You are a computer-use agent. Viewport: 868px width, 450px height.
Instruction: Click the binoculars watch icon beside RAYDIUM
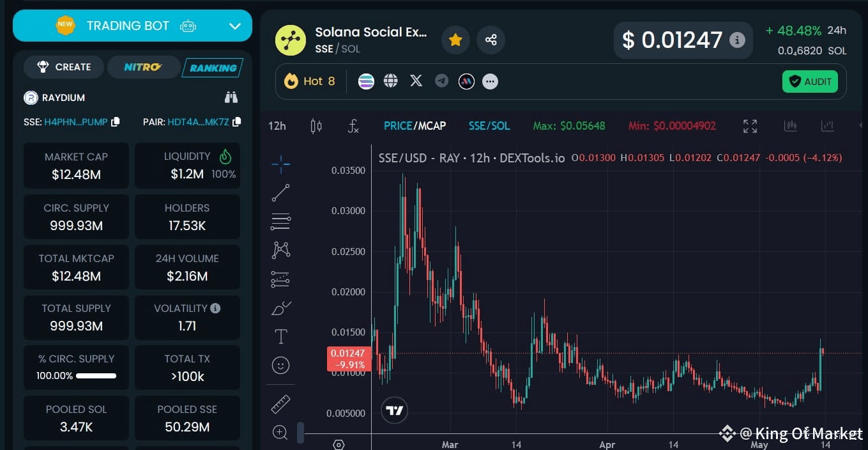[231, 97]
